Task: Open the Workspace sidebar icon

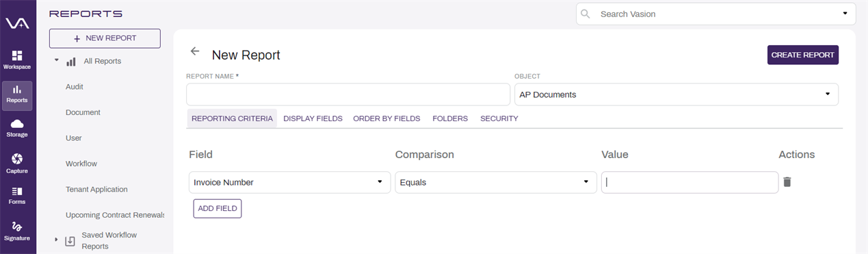Action: tap(17, 60)
